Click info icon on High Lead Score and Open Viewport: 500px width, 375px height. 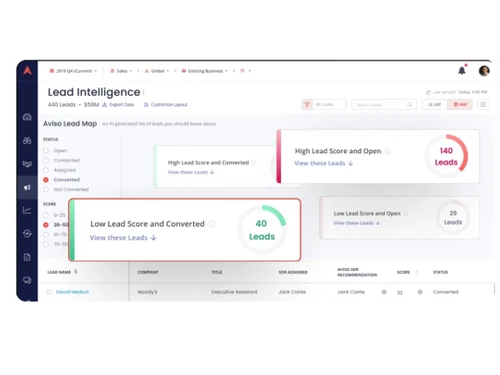[387, 151]
